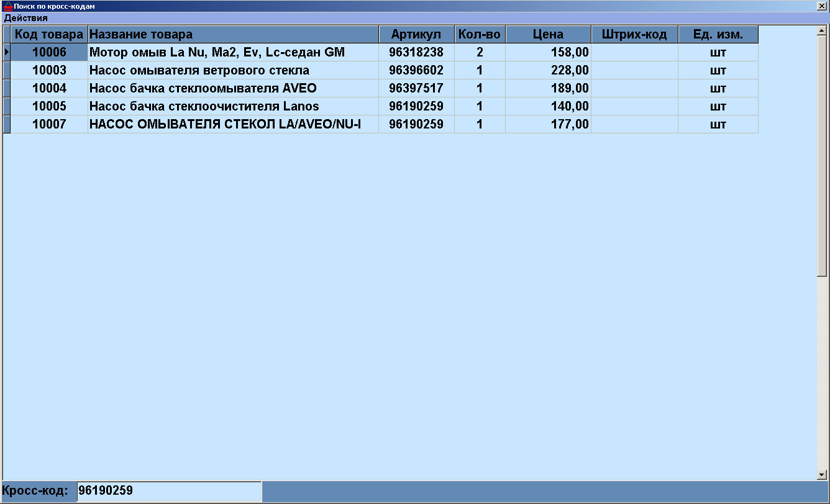
Task: Click the Название товара column header
Action: pyautogui.click(x=234, y=35)
